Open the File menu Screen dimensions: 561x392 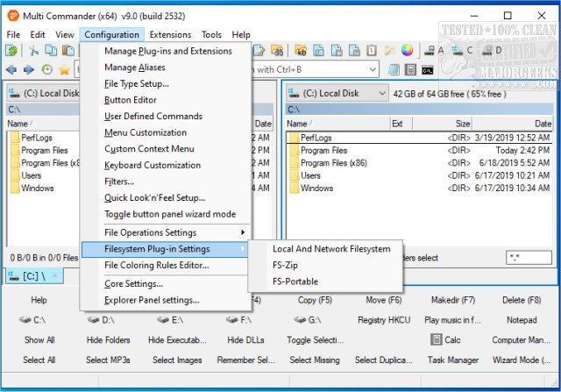pyautogui.click(x=13, y=35)
